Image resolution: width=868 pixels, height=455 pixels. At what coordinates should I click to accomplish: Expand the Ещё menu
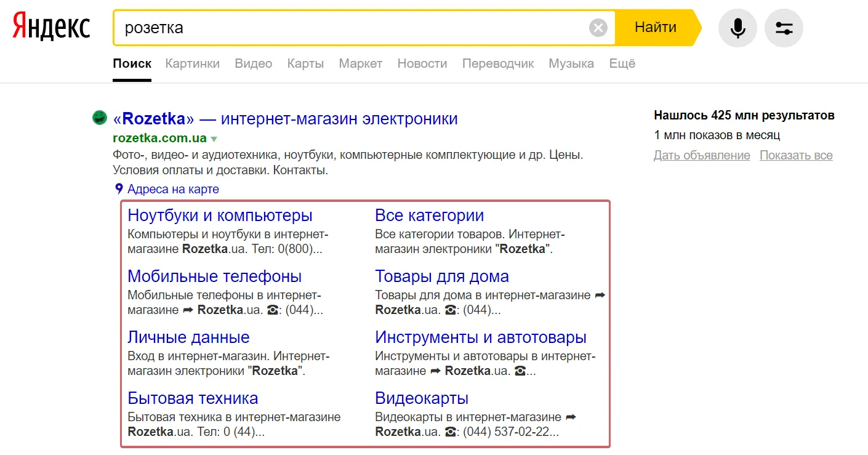click(x=622, y=63)
